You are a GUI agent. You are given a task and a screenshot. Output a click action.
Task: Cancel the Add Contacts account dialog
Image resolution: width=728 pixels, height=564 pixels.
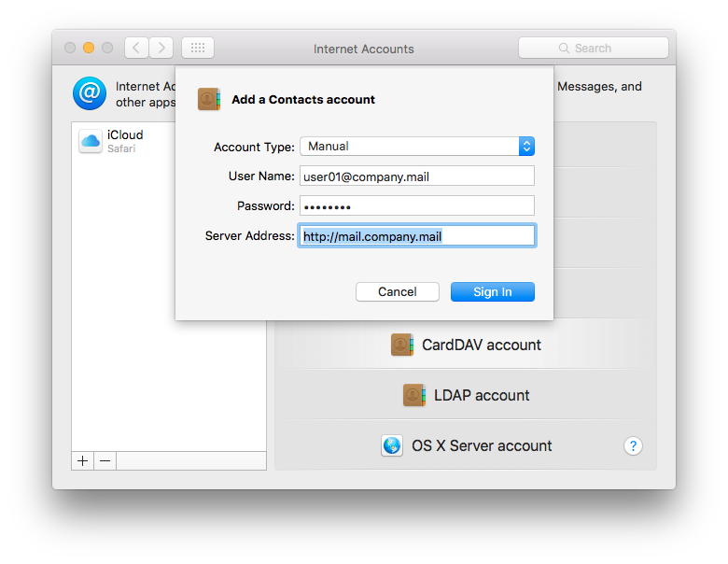pyautogui.click(x=397, y=292)
